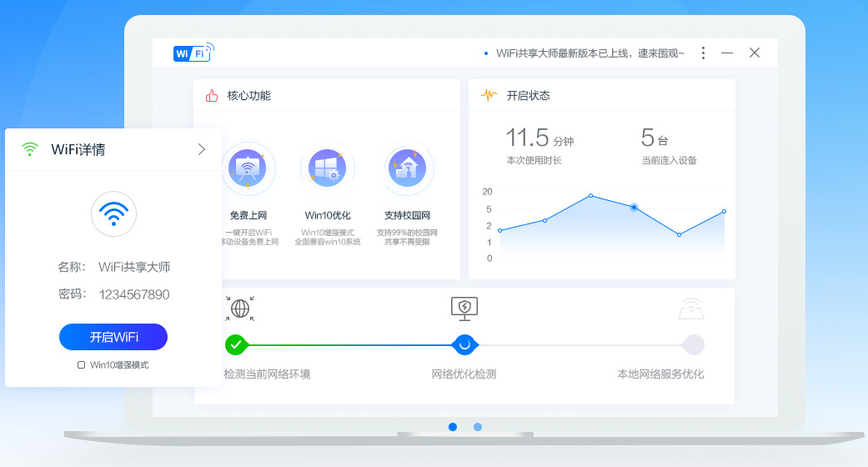Click the 5 台 connected devices value
Screen dimensions: 868x467
pos(655,138)
